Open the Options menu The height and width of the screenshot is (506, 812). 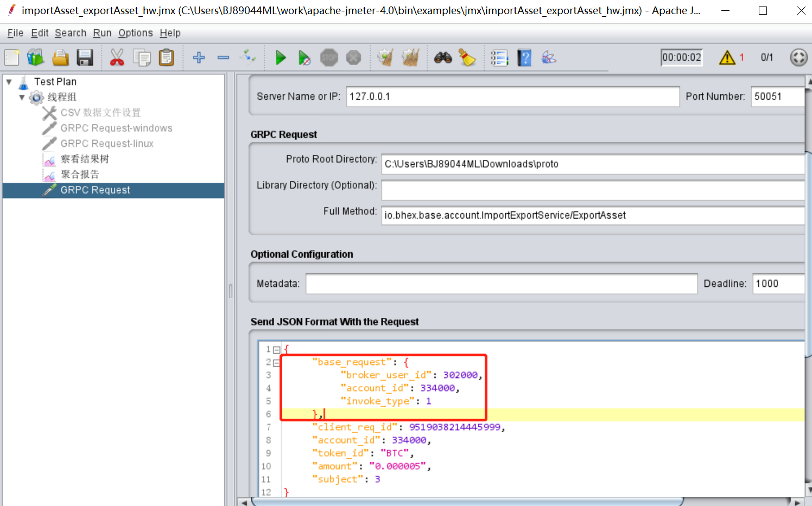tap(136, 33)
